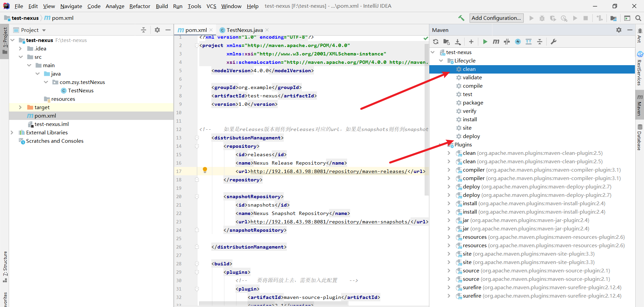The width and height of the screenshot is (644, 307).
Task: Click the Add Configuration button
Action: point(496,18)
